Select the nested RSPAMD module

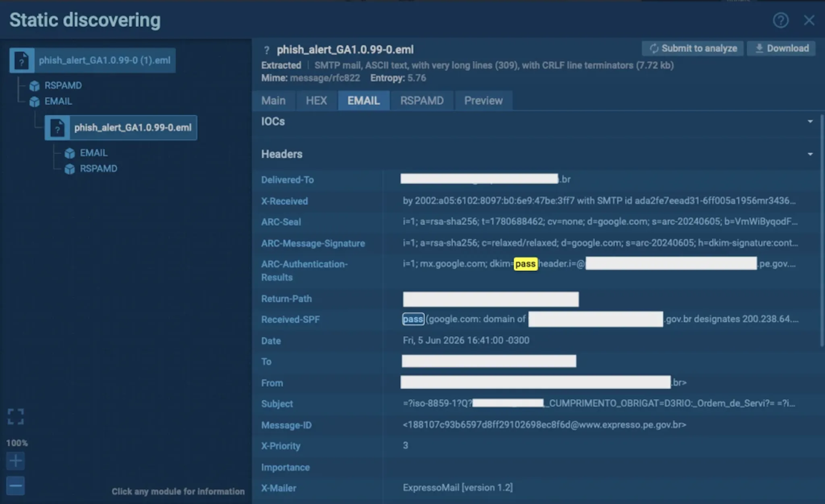(x=98, y=168)
